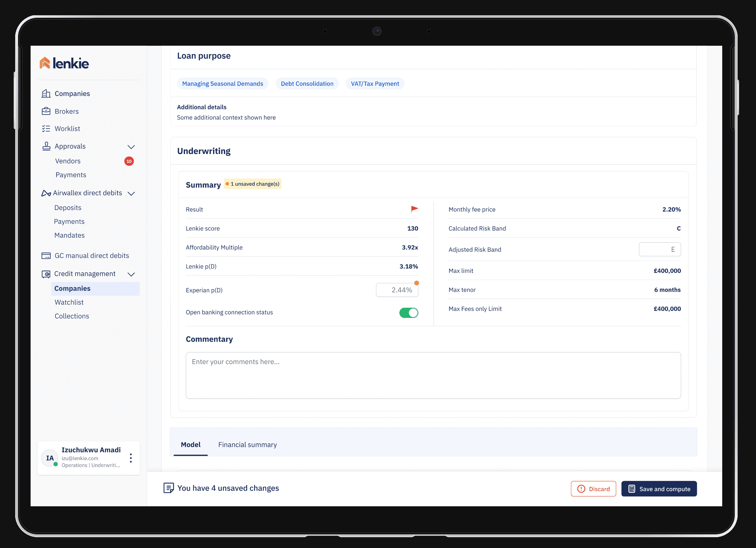
Task: Click the Vendors notification badge showing 10
Action: 129,161
